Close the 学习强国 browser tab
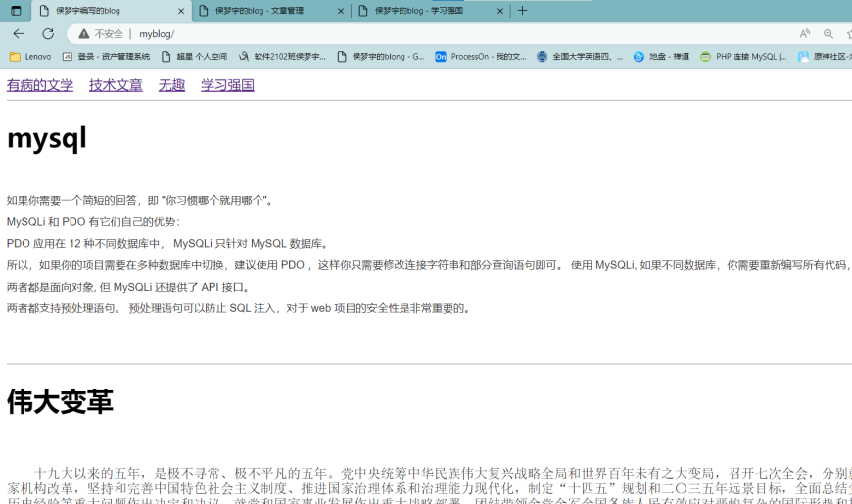852x504 pixels. point(500,11)
